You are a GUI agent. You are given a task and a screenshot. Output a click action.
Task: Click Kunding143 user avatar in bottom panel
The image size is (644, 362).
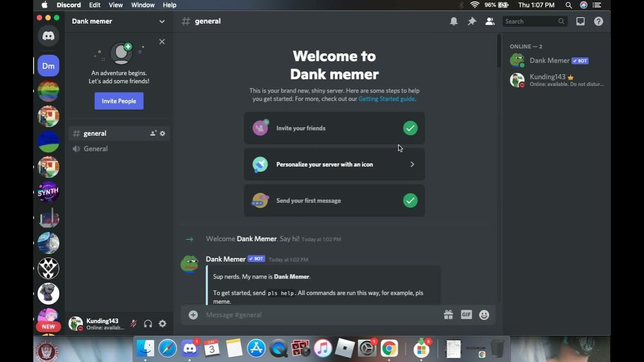pos(75,324)
